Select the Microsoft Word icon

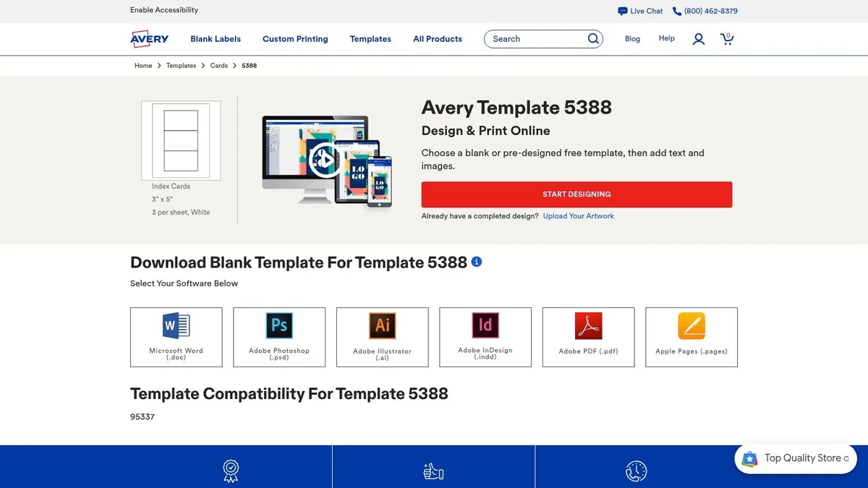(176, 325)
